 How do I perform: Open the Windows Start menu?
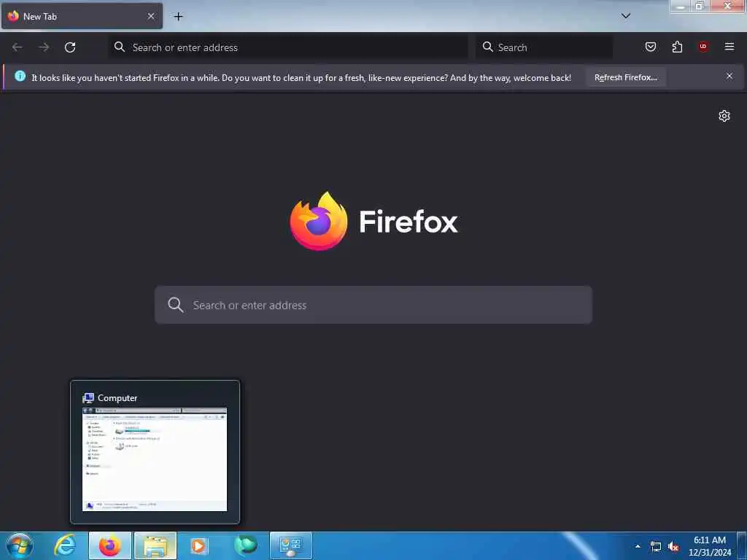pyautogui.click(x=20, y=545)
